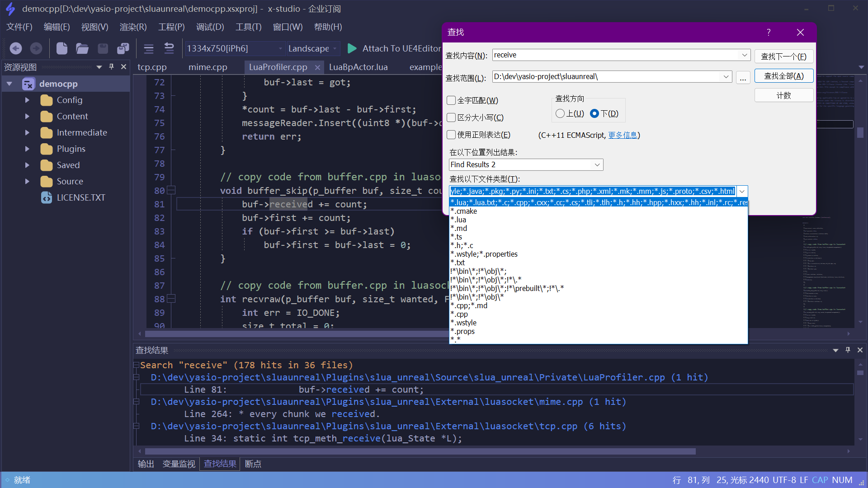Open the 1334x750[iPh6] resolution dropdown
The width and height of the screenshot is (868, 488).
tap(235, 48)
